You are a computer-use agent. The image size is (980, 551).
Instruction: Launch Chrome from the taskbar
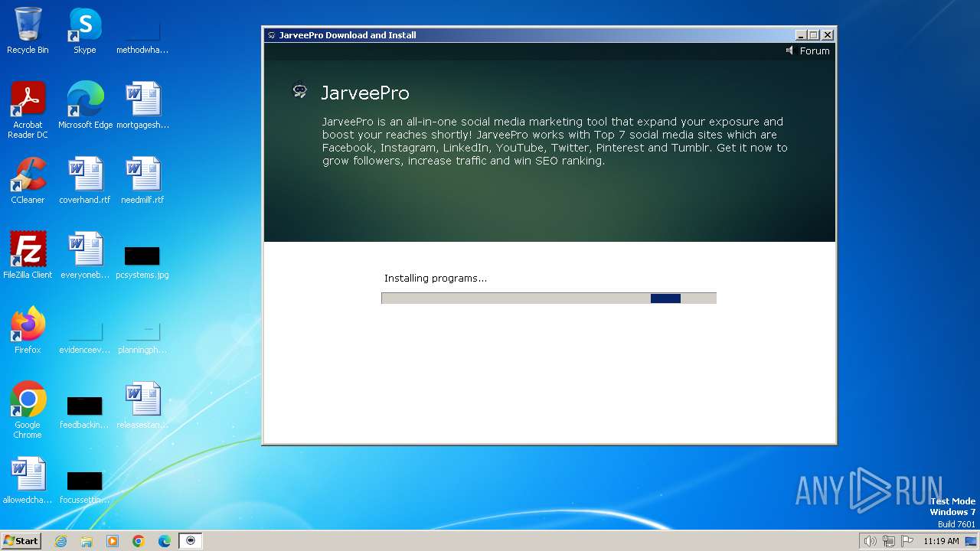(x=139, y=541)
